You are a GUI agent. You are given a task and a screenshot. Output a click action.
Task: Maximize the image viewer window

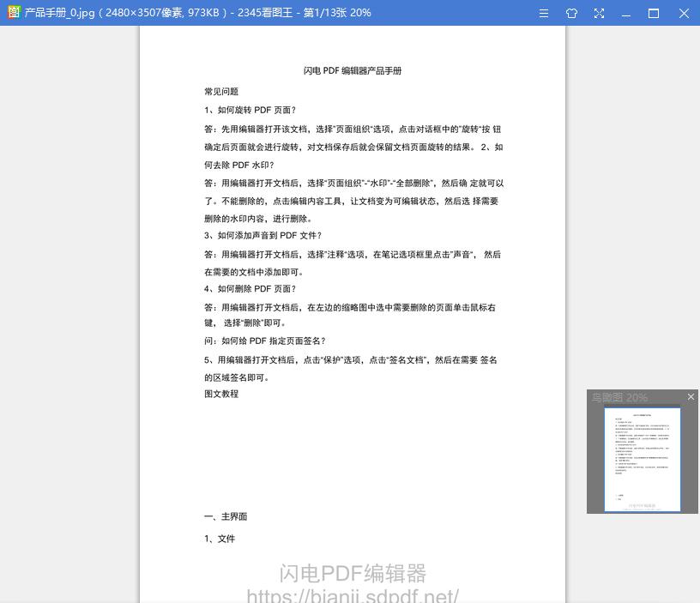[653, 14]
